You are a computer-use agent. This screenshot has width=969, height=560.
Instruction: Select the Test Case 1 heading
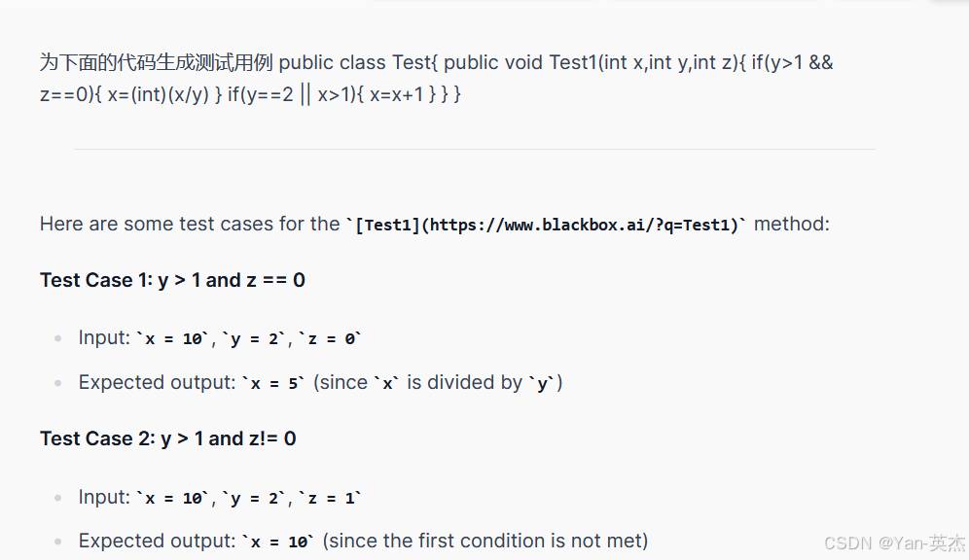click(x=172, y=280)
